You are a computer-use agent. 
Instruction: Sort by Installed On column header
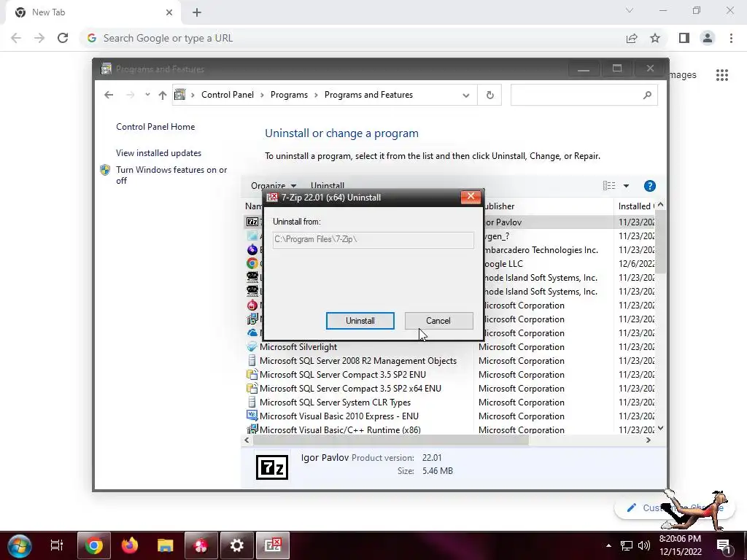[x=635, y=206]
